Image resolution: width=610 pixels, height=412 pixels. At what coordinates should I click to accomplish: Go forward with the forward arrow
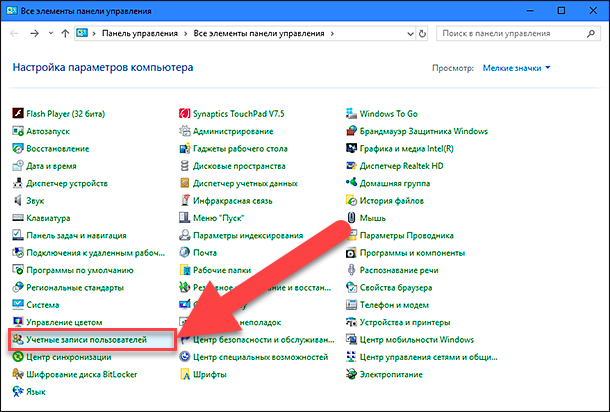point(35,33)
